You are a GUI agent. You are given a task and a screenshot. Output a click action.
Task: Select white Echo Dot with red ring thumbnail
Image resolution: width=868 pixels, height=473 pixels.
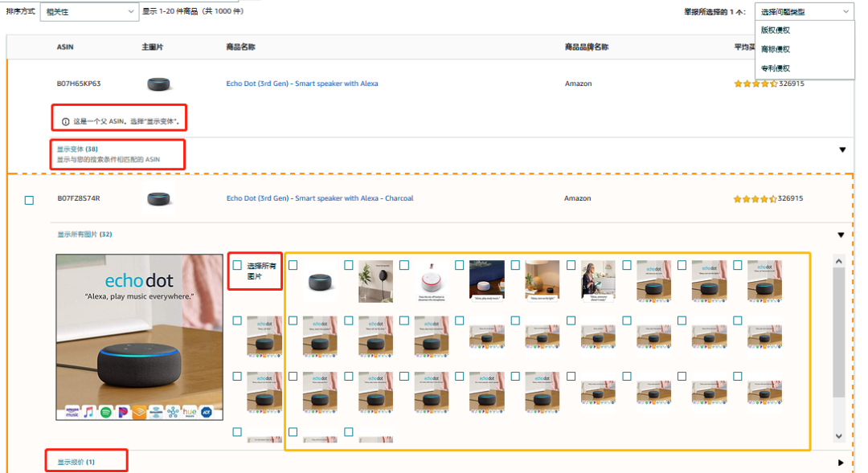tap(432, 282)
